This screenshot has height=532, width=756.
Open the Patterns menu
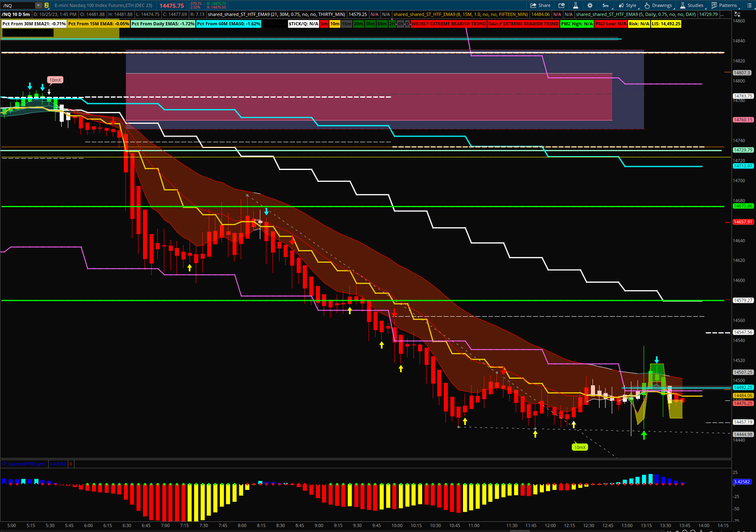tap(723, 5)
